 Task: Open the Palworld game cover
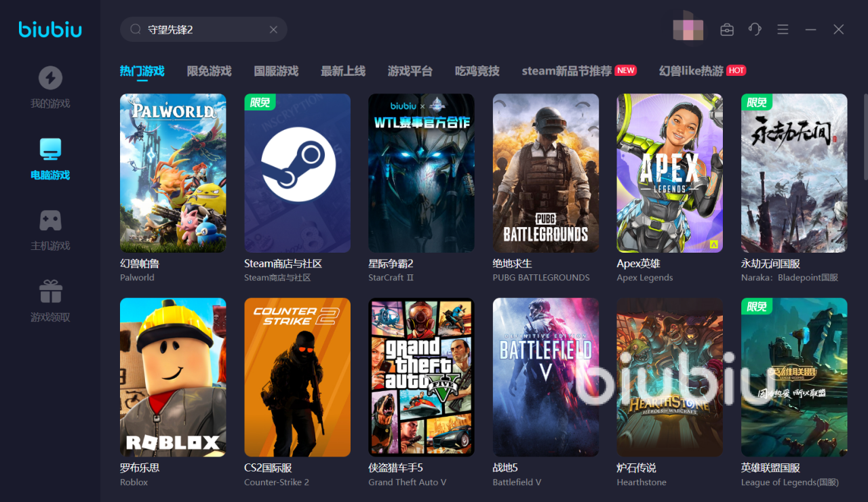[173, 173]
